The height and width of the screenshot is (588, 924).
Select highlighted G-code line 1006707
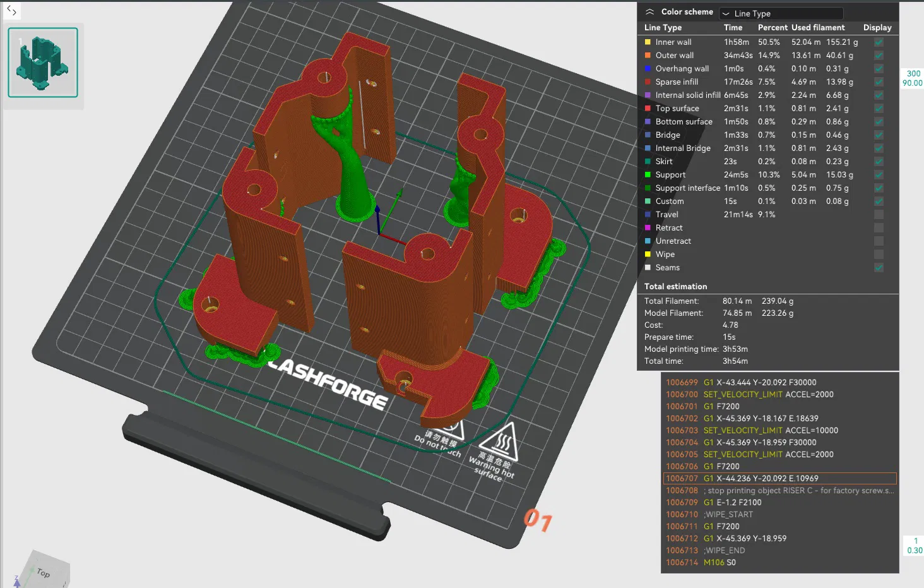pyautogui.click(x=780, y=479)
